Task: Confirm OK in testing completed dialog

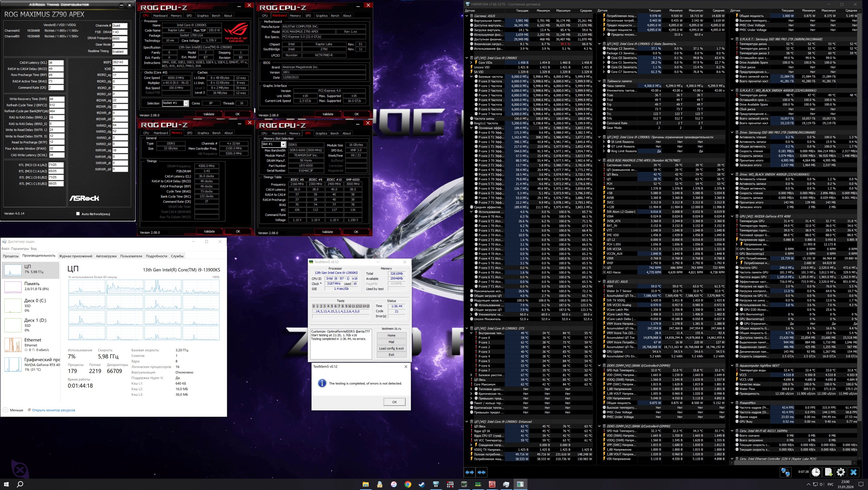Action: (x=394, y=402)
